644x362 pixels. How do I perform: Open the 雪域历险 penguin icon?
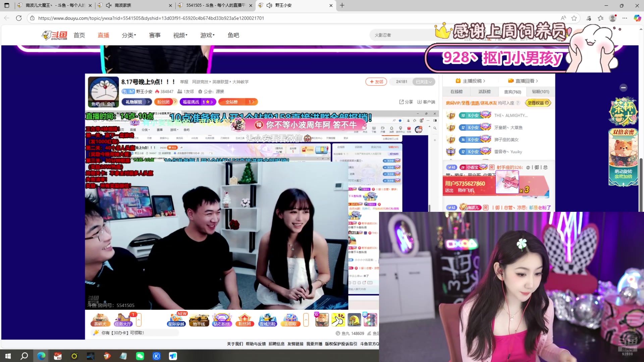[267, 320]
